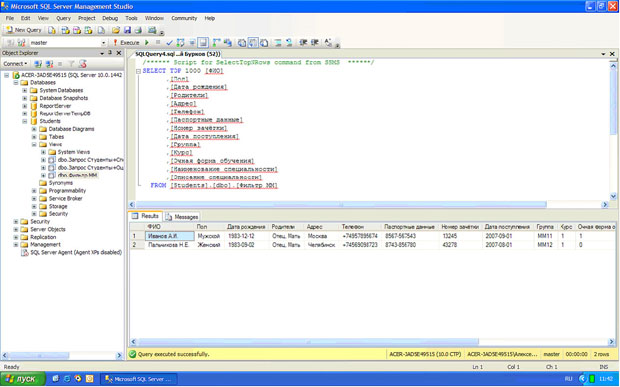
Task: Expand the Server Objects node
Action: click(16, 229)
